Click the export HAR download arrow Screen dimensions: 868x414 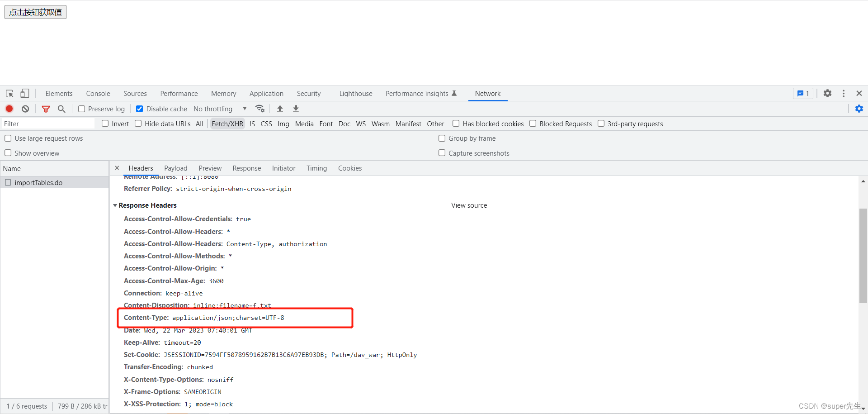tap(296, 109)
